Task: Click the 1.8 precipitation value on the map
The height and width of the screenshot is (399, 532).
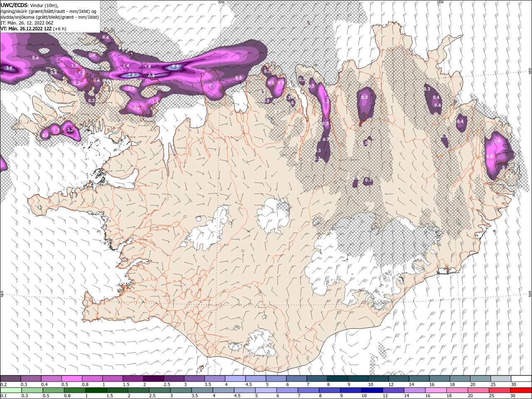Action: pos(147,66)
